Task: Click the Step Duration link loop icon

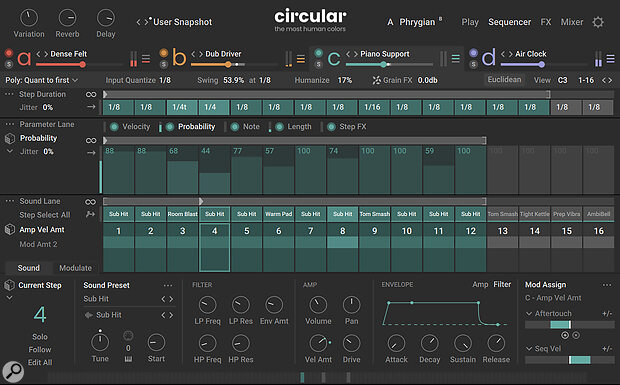Action: click(91, 94)
